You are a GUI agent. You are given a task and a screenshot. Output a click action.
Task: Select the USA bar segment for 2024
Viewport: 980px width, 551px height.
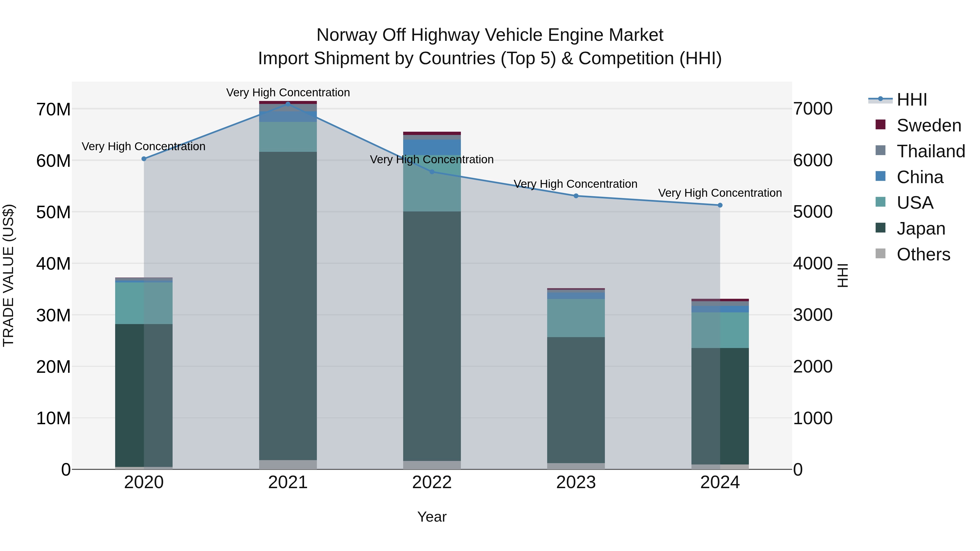coord(720,330)
